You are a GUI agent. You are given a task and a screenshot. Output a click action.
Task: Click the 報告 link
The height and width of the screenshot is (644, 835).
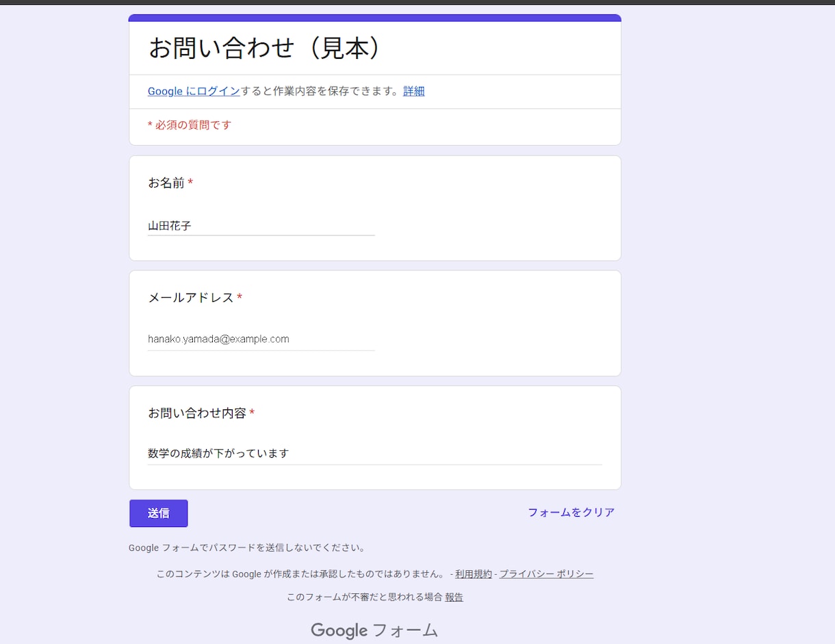[454, 597]
